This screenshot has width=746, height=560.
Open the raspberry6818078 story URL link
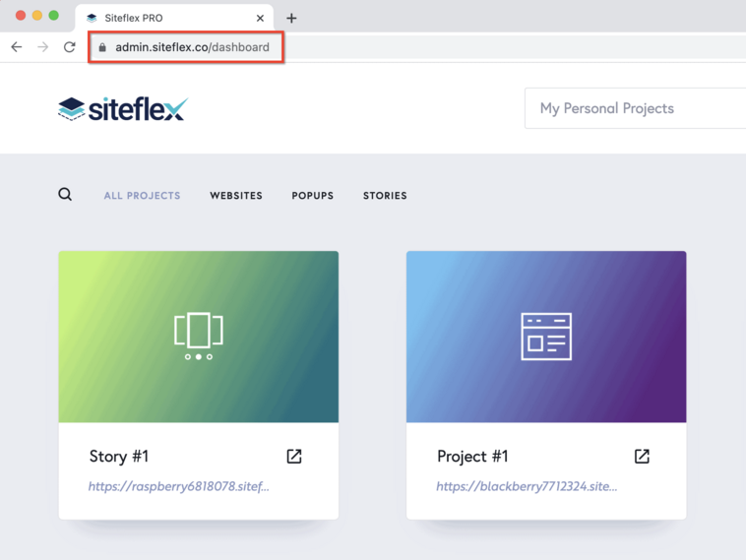[x=179, y=486]
